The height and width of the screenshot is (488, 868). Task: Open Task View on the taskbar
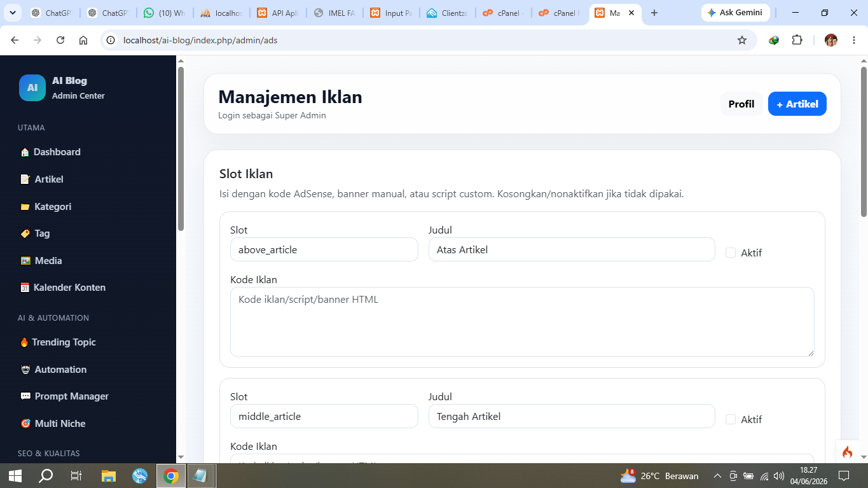pos(76,475)
